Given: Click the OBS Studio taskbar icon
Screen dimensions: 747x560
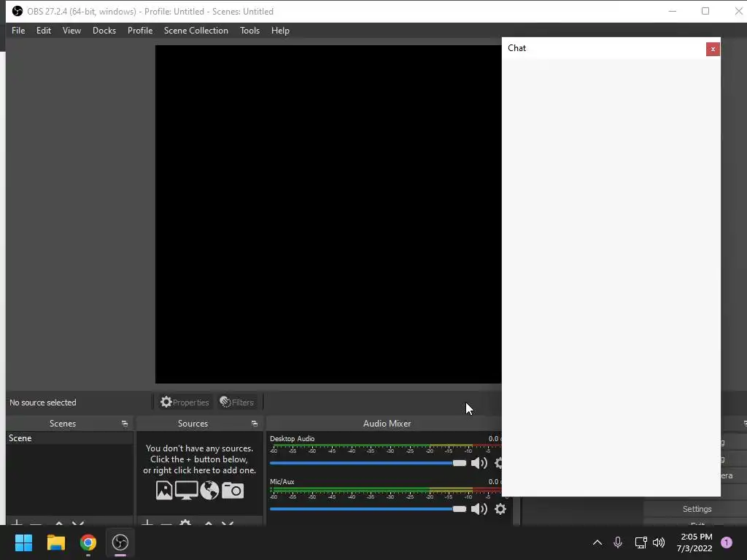Looking at the screenshot, I should coord(120,542).
